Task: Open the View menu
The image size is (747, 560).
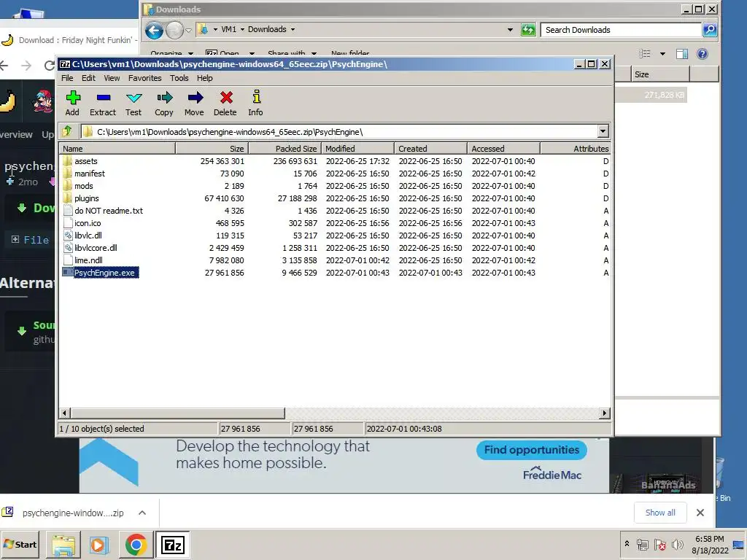Action: pos(112,78)
